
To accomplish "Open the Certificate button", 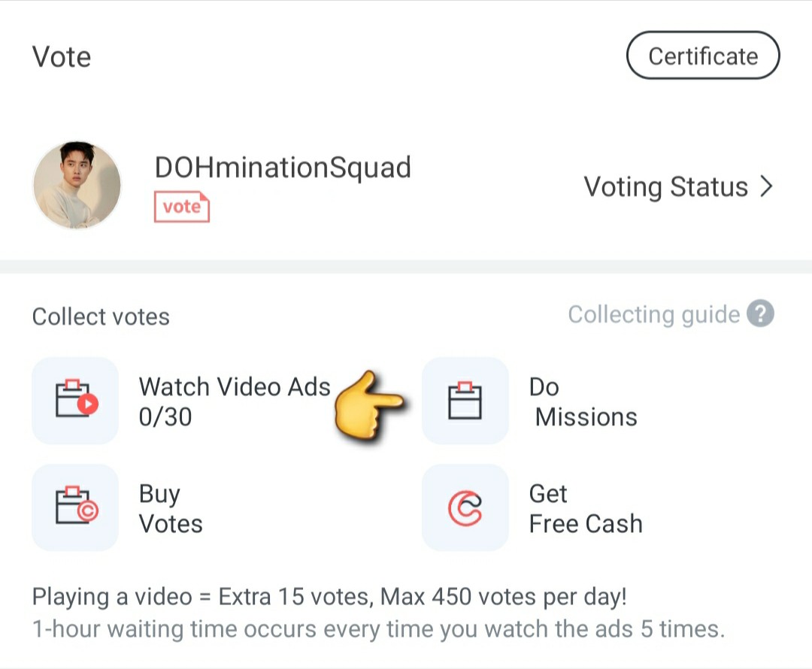I will 703,56.
